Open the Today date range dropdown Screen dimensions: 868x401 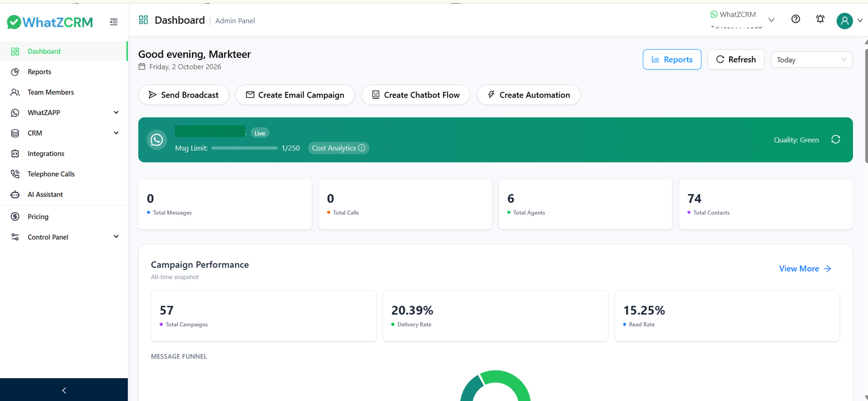(x=812, y=60)
